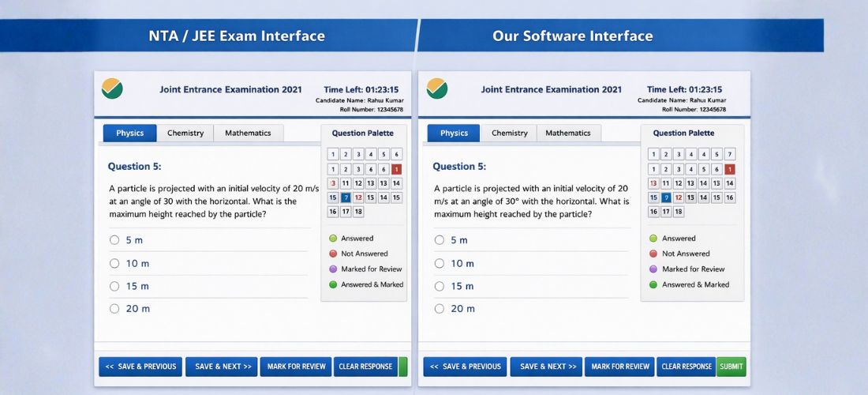Open question 17 in NTA palette
Image resolution: width=868 pixels, height=395 pixels.
[x=346, y=212]
